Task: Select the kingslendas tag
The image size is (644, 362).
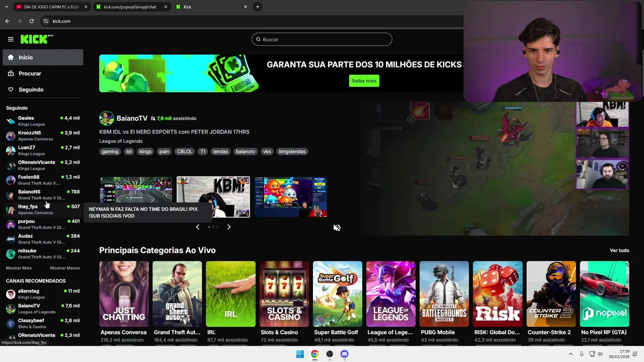Action: pos(292,151)
